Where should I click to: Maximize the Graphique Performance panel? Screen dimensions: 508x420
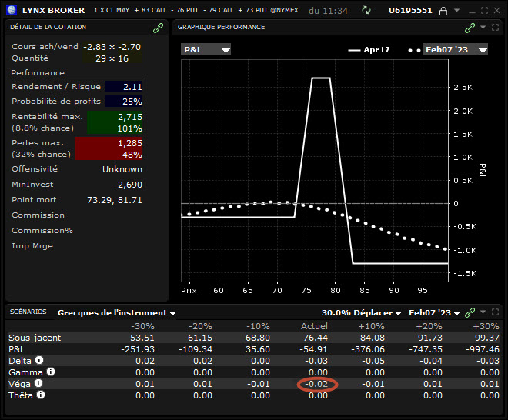coord(496,27)
